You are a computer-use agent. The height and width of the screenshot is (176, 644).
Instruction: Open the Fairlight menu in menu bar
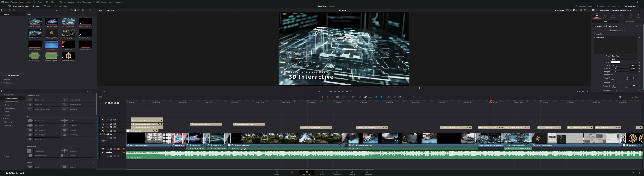click(96, 2)
